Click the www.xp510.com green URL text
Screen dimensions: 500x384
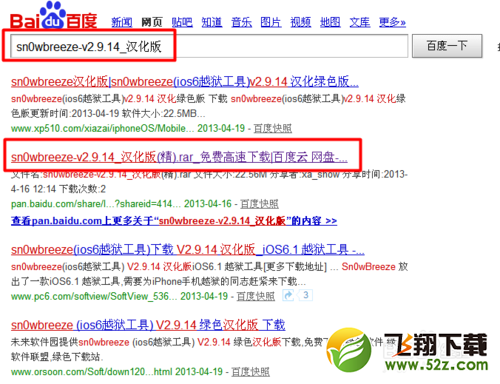[102, 128]
